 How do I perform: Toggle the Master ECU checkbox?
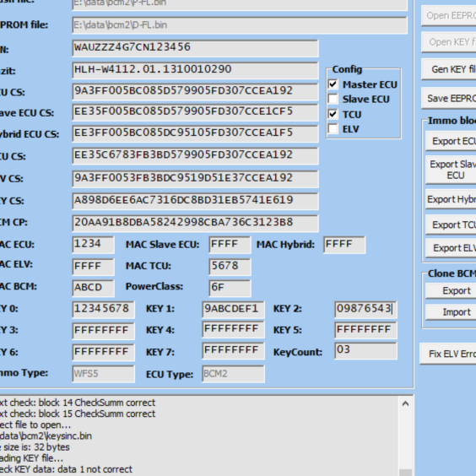point(333,84)
